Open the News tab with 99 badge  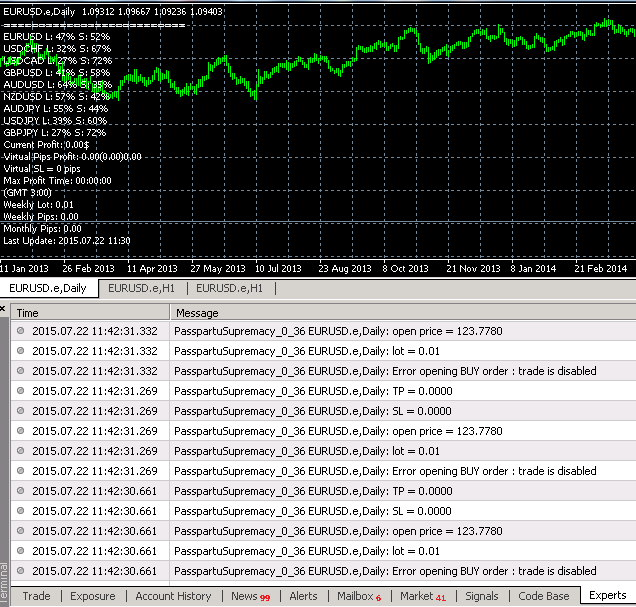tap(250, 596)
